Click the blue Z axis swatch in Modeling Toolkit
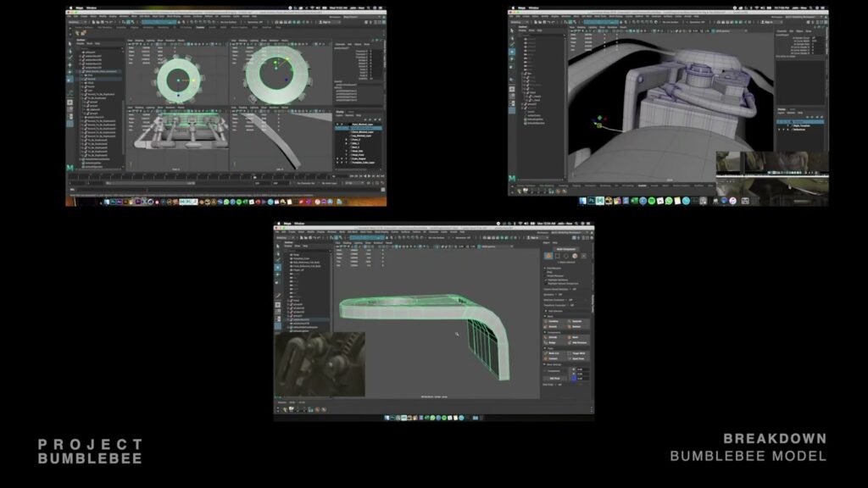The width and height of the screenshot is (868, 488). tap(574, 378)
